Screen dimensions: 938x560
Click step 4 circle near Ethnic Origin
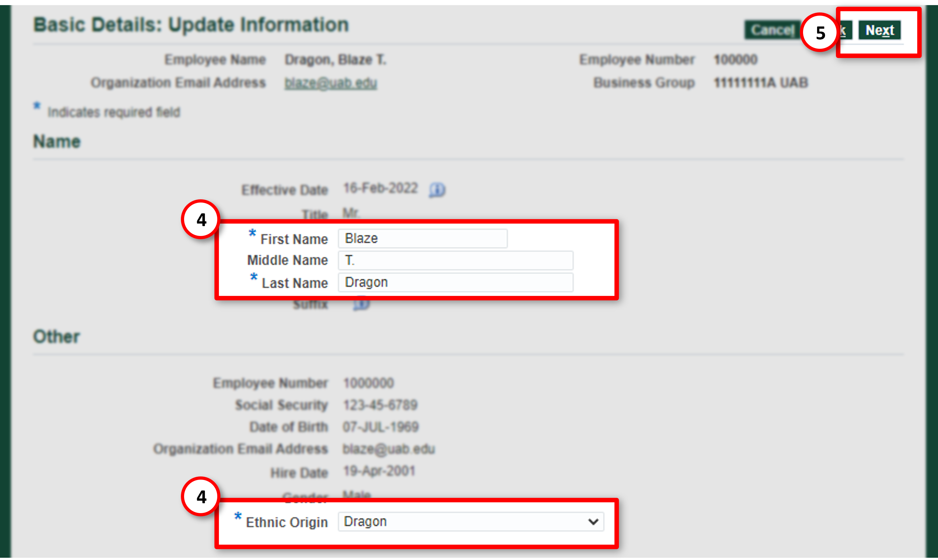[201, 497]
